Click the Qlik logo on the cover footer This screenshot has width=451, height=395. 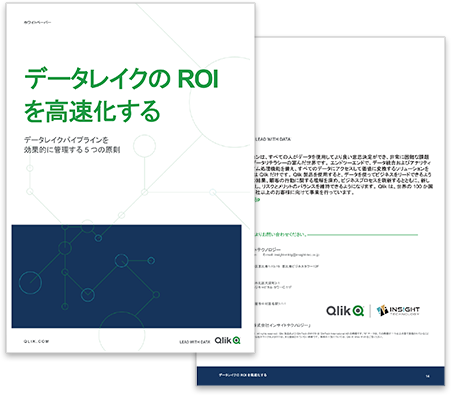(227, 340)
